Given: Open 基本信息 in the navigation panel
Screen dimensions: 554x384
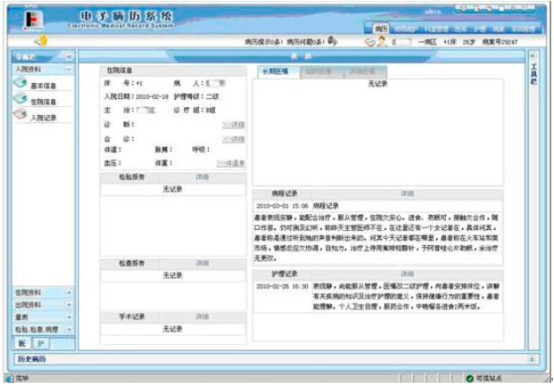Looking at the screenshot, I should pyautogui.click(x=43, y=86).
